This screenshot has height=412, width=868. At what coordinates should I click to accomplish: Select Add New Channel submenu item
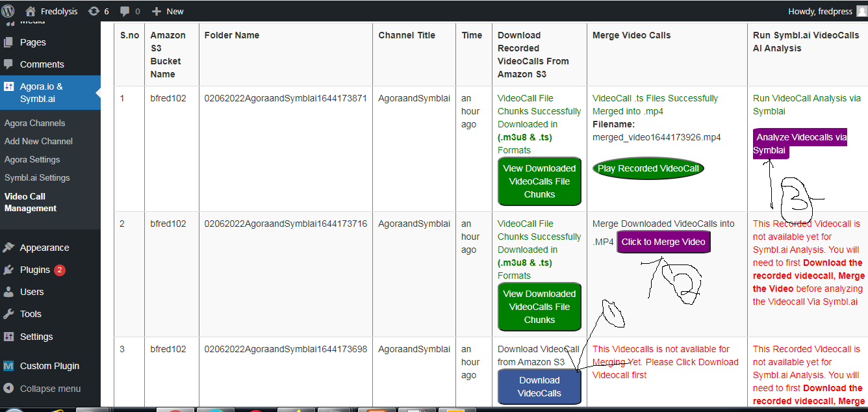pyautogui.click(x=38, y=141)
